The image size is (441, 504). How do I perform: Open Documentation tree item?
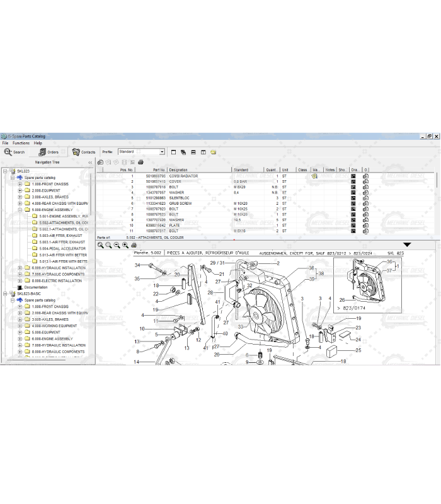coord(35,287)
